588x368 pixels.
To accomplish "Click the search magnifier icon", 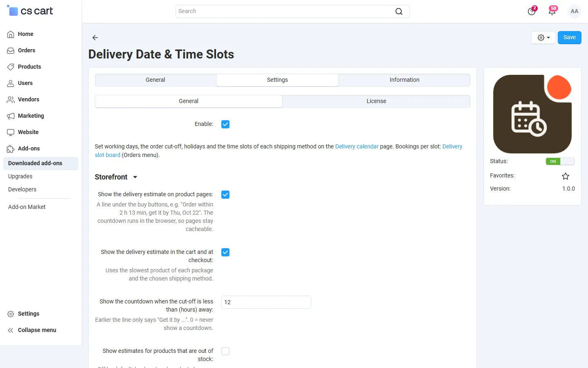I will [x=399, y=11].
